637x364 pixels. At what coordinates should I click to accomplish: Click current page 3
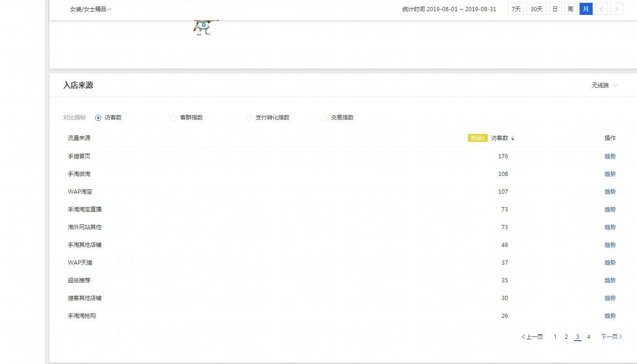coord(577,337)
